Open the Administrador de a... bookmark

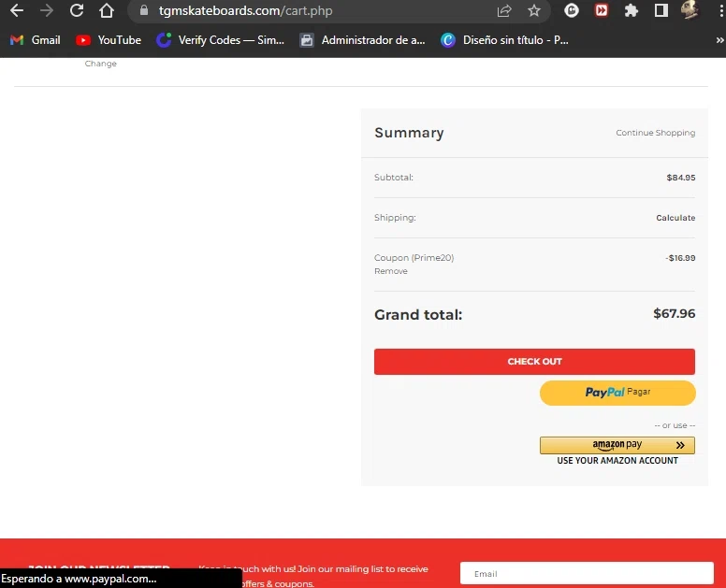click(363, 40)
